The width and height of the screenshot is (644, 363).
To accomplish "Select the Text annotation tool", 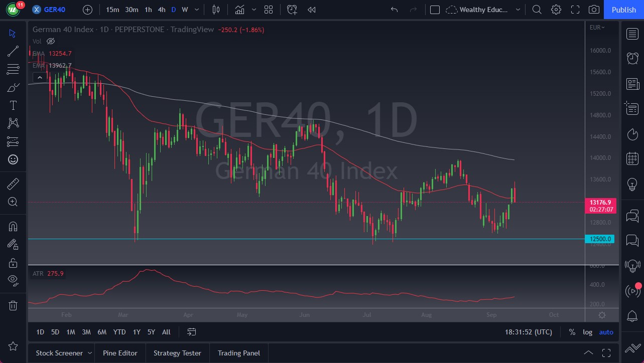I will coord(13,105).
